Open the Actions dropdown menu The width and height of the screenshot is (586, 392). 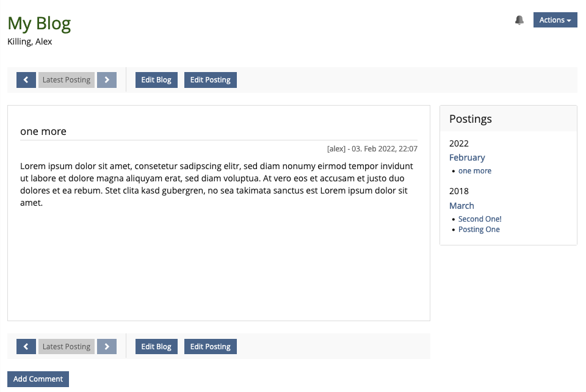click(x=555, y=20)
